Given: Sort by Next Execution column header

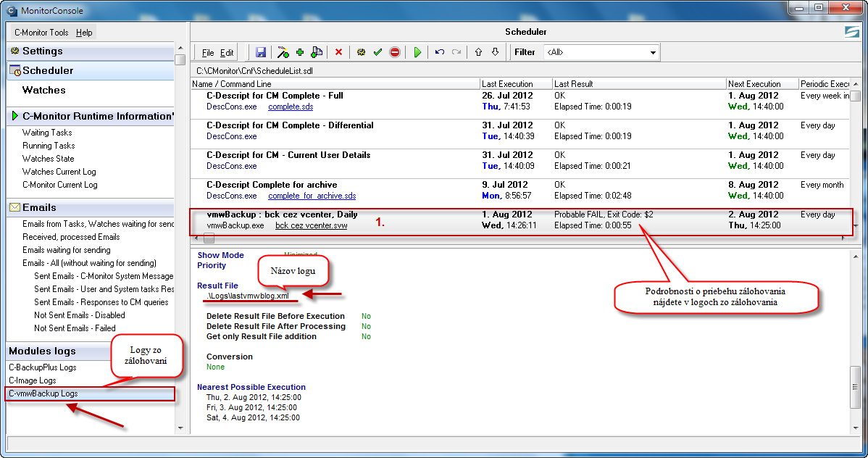Looking at the screenshot, I should 762,84.
